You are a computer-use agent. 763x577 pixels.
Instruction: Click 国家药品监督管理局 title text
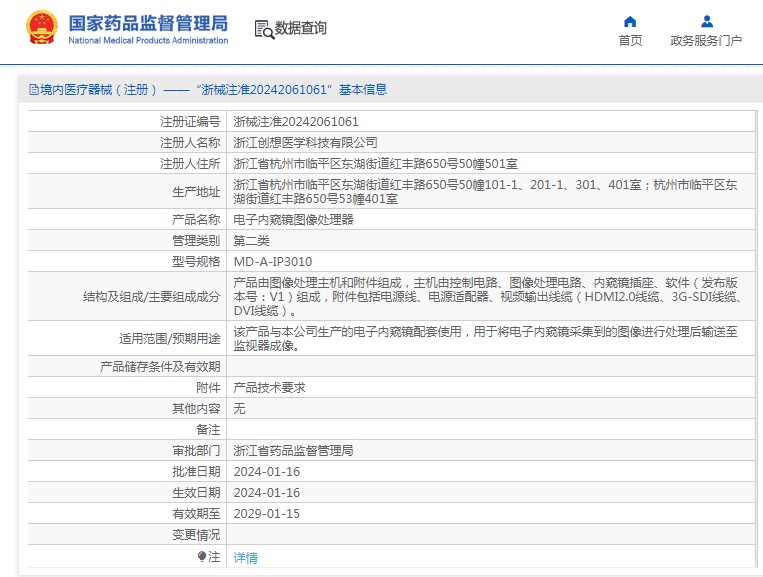(148, 23)
